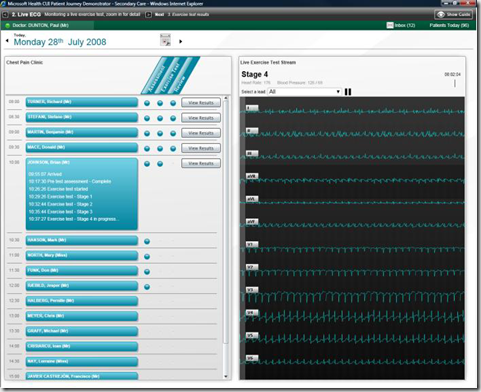Select the Review column header tab
Viewport: 481px width, 392px height.
183,76
